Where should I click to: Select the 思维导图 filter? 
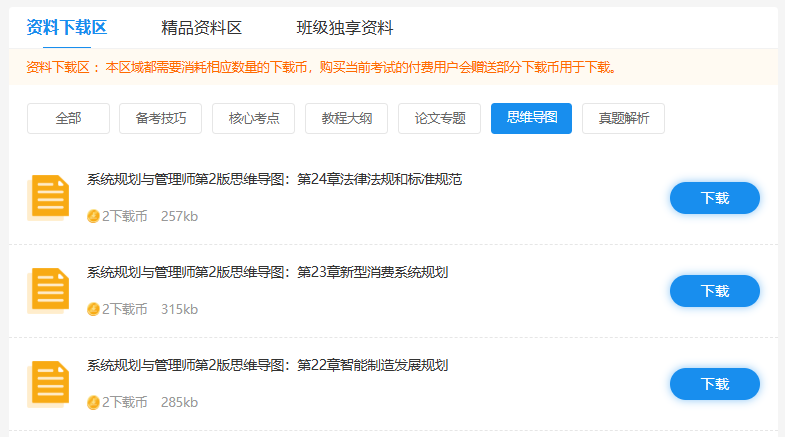(x=531, y=118)
